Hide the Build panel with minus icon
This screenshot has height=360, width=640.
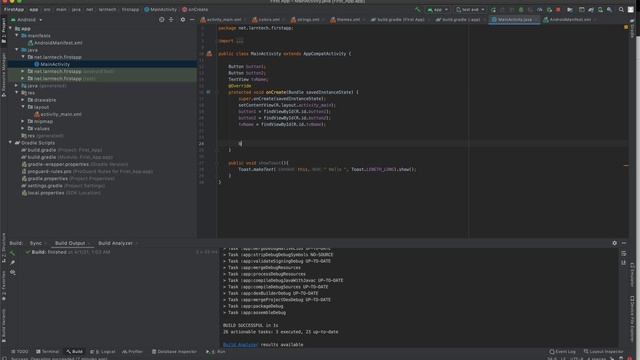(x=624, y=243)
